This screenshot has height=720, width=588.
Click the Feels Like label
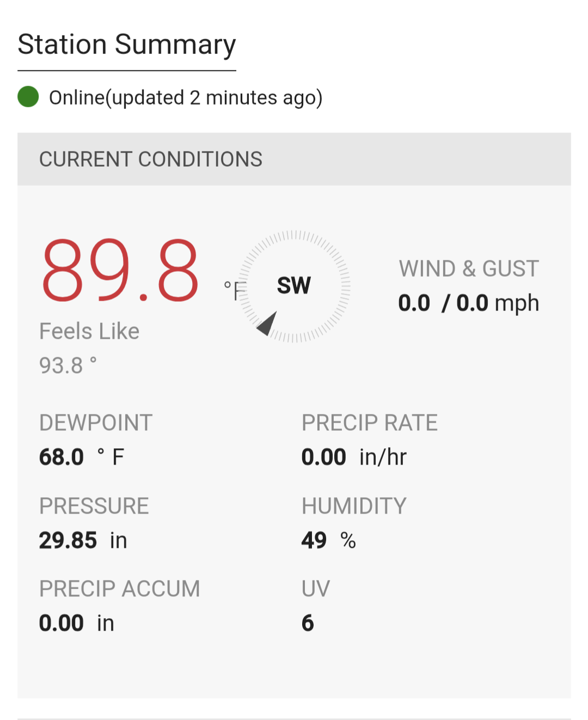(x=89, y=331)
